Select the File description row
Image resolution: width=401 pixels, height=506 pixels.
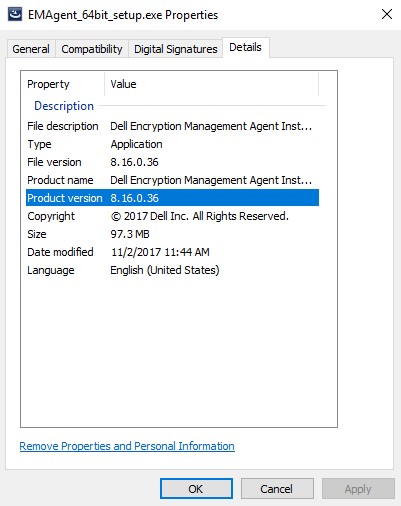click(172, 126)
